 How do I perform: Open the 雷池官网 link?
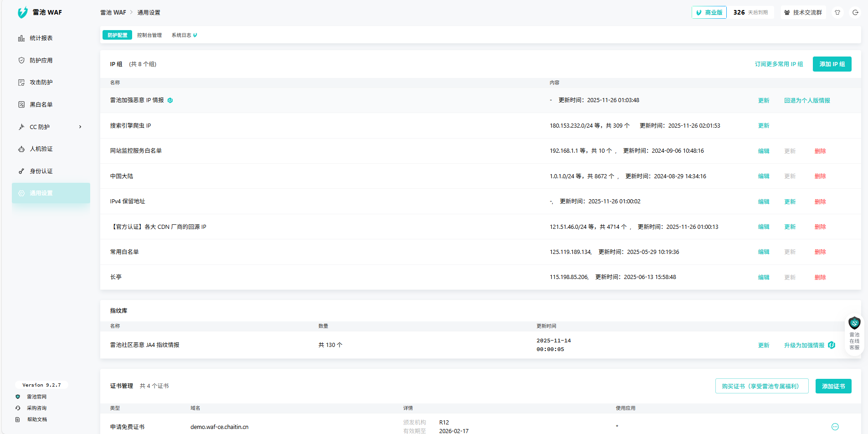(36, 397)
